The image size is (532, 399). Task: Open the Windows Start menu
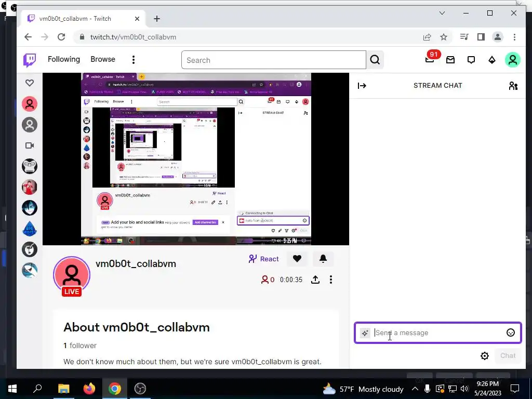12,389
